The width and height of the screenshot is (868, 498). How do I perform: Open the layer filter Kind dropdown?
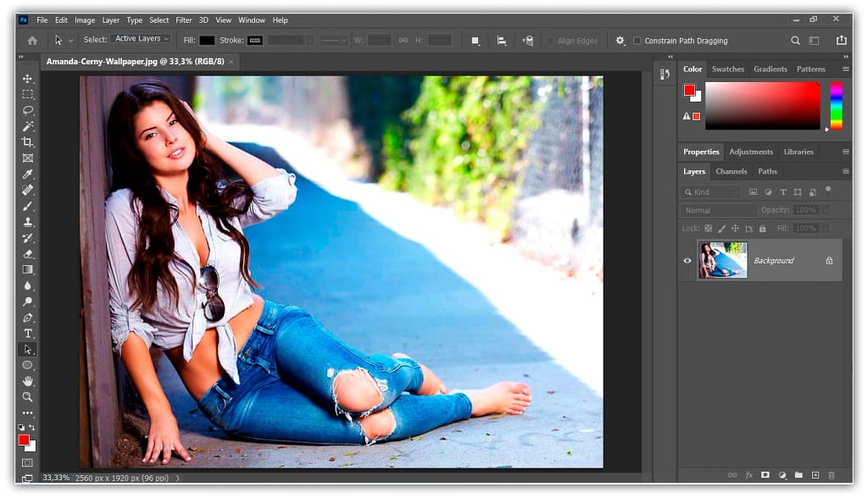710,192
